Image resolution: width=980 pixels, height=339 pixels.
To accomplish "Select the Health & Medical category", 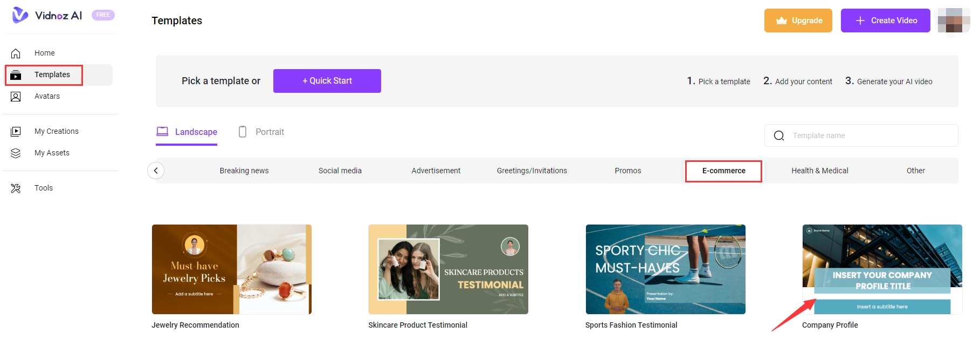I will coord(819,171).
